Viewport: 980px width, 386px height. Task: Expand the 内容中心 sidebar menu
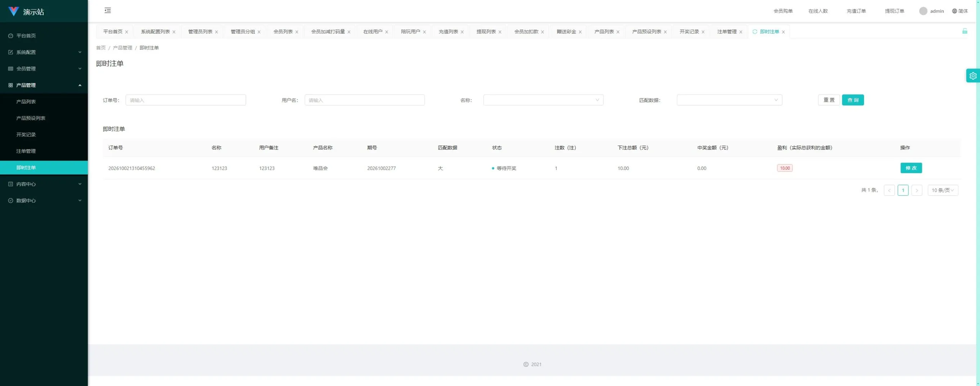point(44,184)
